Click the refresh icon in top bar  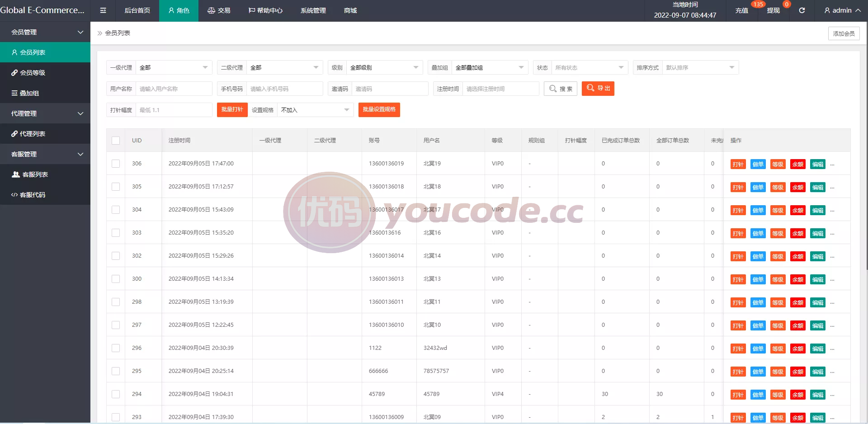802,10
